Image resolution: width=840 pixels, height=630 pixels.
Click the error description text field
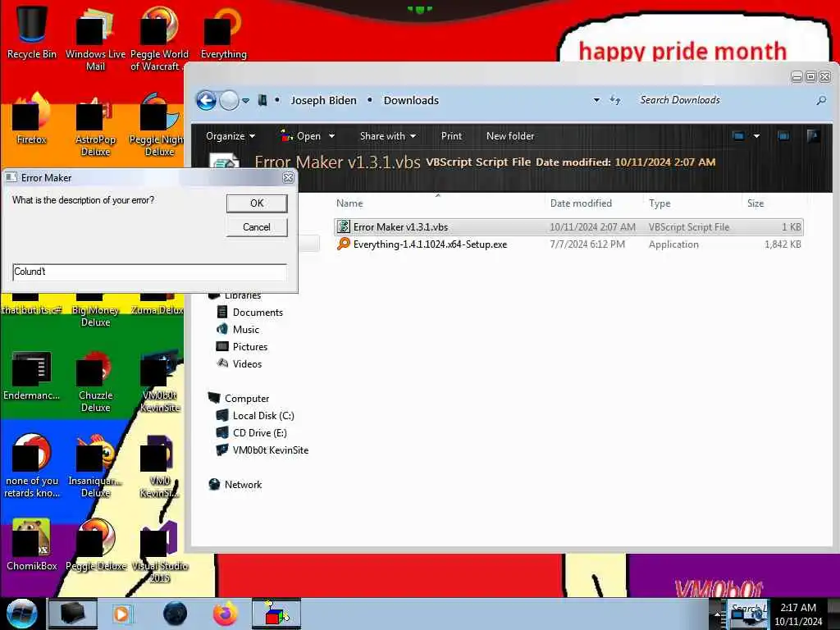point(149,272)
